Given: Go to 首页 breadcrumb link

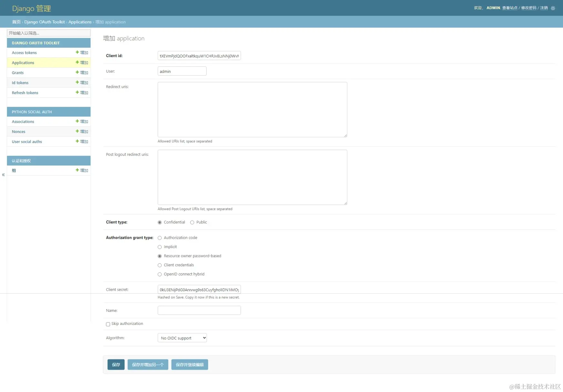Looking at the screenshot, I should point(16,22).
